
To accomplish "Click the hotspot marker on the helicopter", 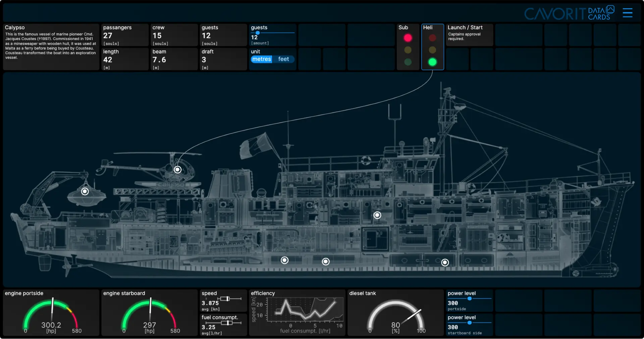I will coord(178,170).
